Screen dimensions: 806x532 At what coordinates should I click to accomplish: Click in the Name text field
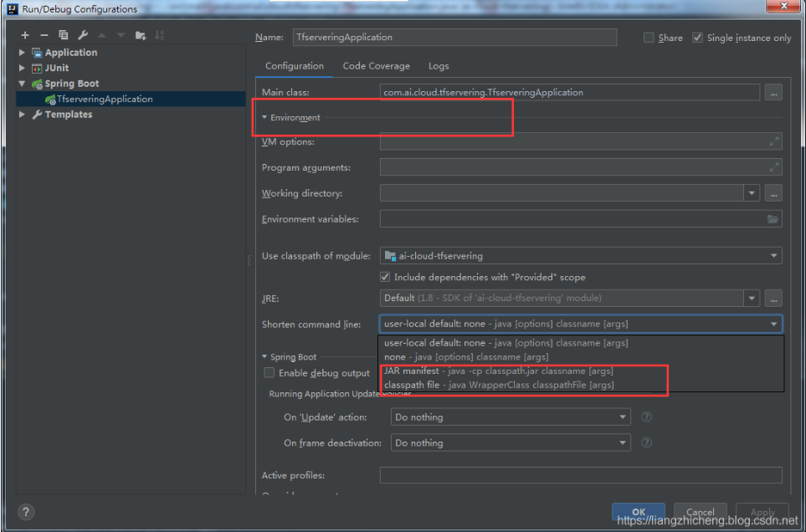454,38
